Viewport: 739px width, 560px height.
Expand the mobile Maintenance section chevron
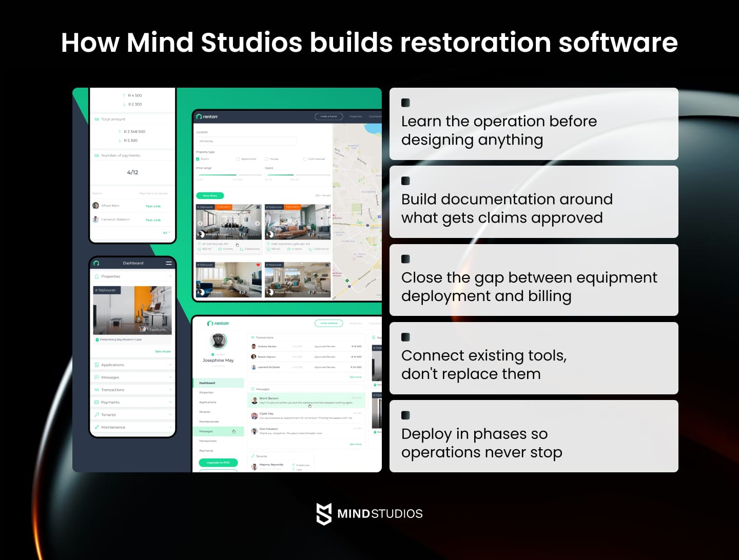click(x=170, y=427)
